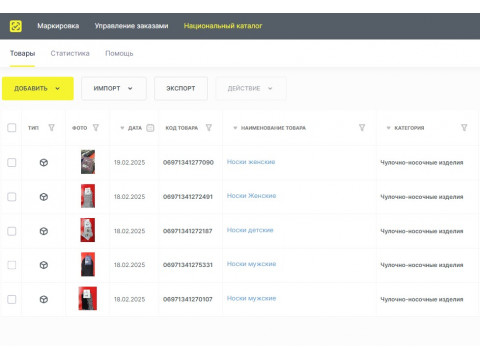Viewport: 480px width, 360px height.
Task: Switch to the Статистика tab
Action: (70, 53)
